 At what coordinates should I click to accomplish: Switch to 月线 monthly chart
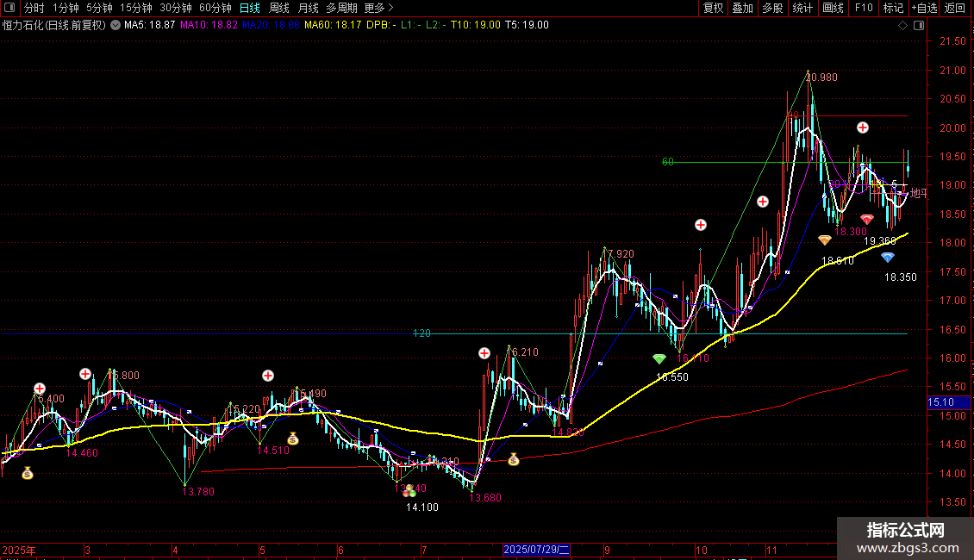coord(308,8)
